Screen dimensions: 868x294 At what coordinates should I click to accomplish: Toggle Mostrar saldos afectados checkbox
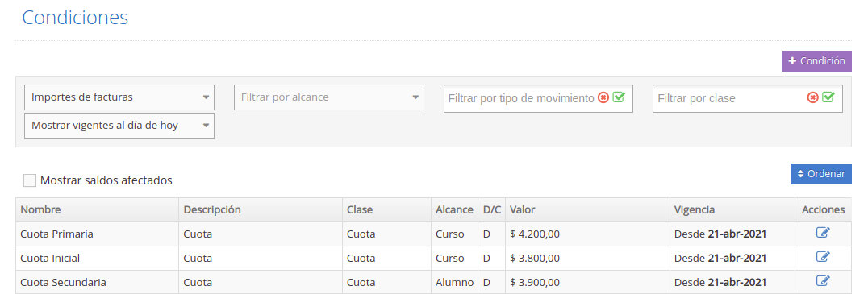(30, 180)
